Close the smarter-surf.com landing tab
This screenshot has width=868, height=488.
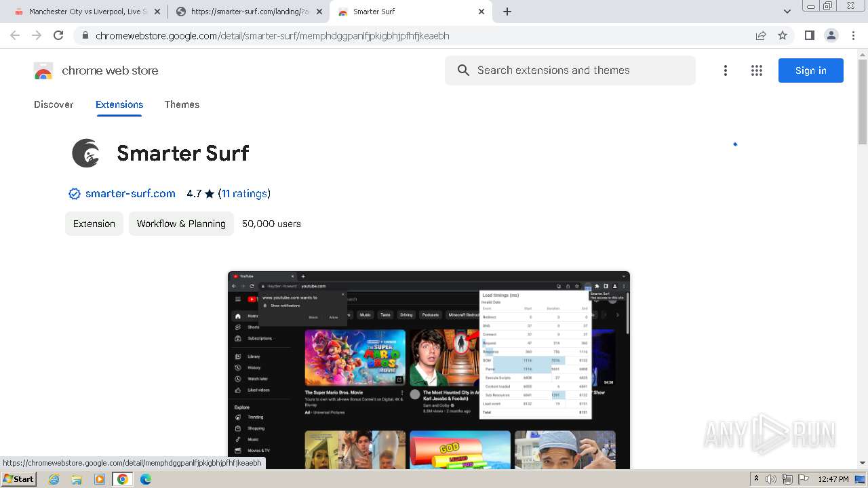tap(319, 12)
